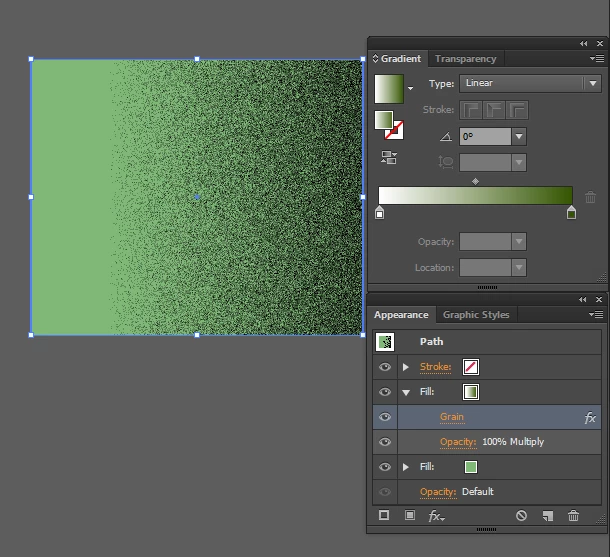Collapse the Gradient panel with double arrows
This screenshot has height=557, width=610.
584,44
